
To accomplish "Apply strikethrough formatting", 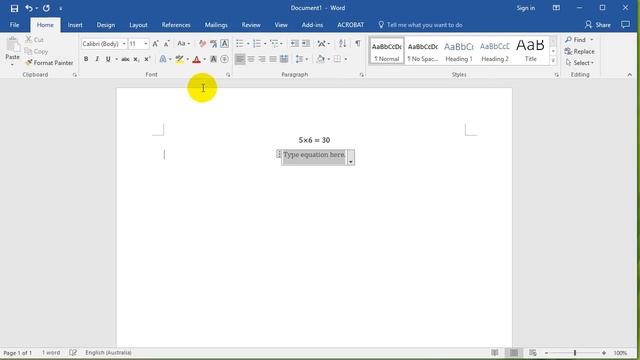I will pyautogui.click(x=125, y=59).
